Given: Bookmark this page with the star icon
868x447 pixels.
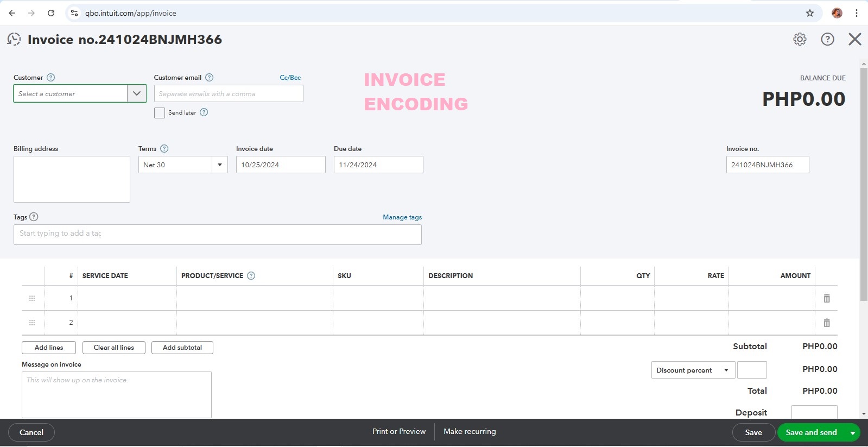Looking at the screenshot, I should pyautogui.click(x=810, y=13).
